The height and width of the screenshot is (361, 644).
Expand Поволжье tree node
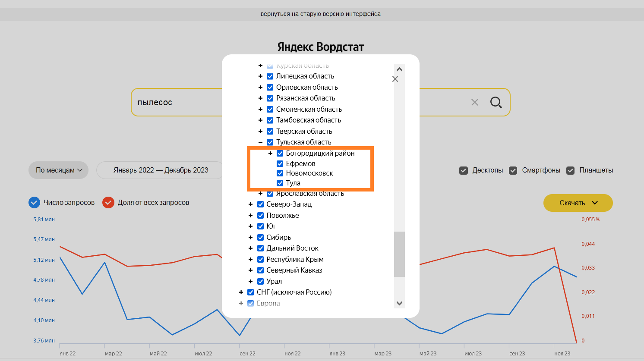[250, 215]
